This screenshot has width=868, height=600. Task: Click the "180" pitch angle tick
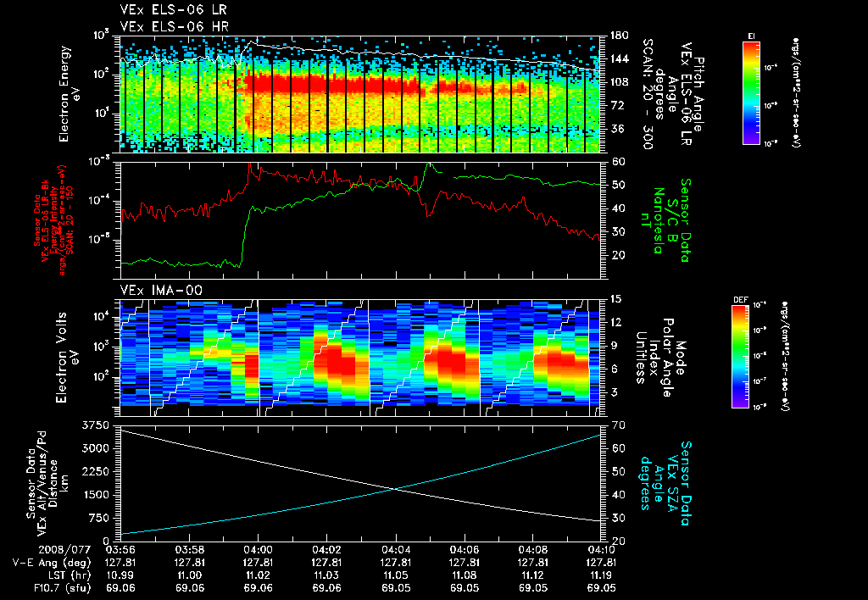coord(619,36)
